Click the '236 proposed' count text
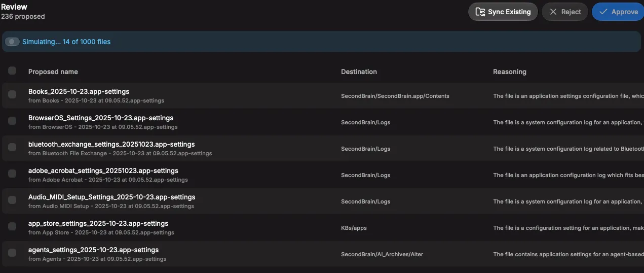The image size is (644, 273). 23,16
